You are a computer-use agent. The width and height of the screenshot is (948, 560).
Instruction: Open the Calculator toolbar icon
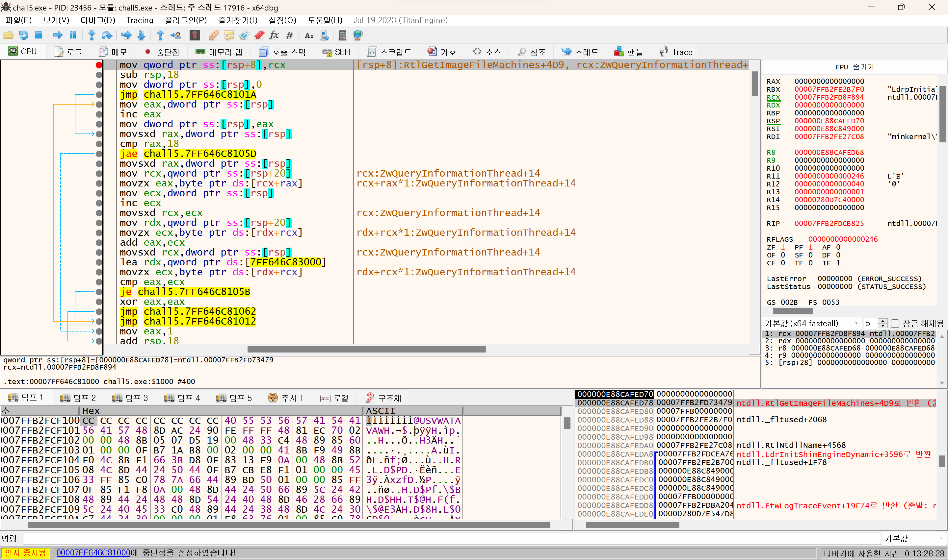[342, 35]
